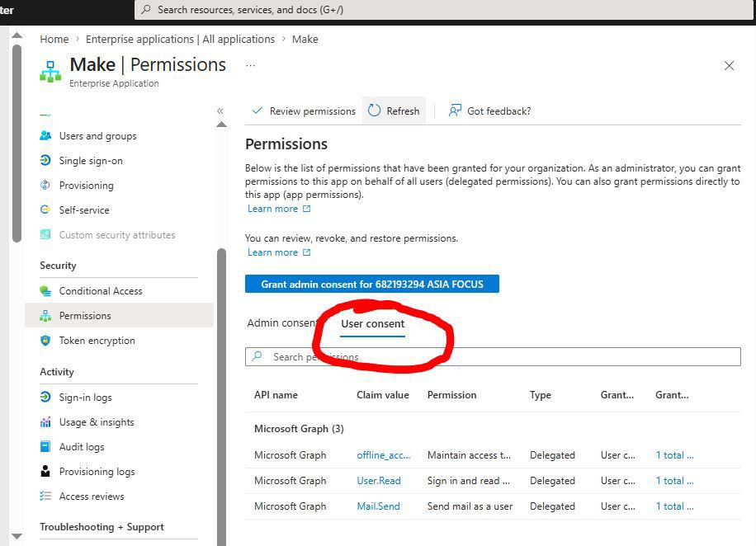This screenshot has height=546, width=756.
Task: Close the Make Permissions blade
Action: tap(729, 65)
